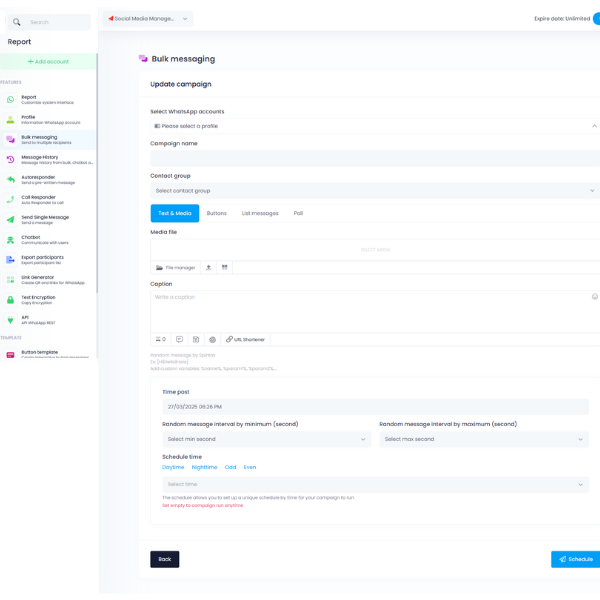Open the emoji picker in caption box
Screen dimensions: 600x600
tap(594, 296)
